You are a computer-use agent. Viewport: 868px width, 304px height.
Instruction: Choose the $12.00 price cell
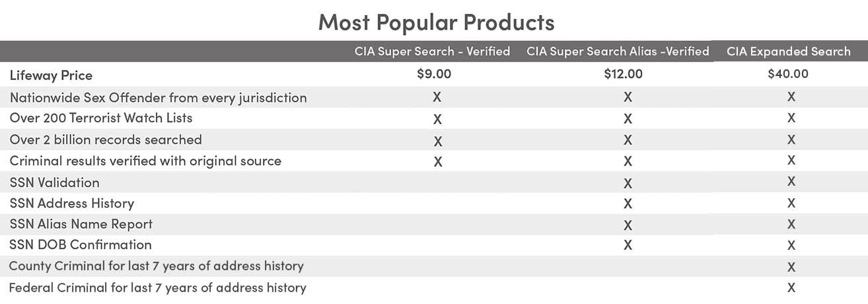pyautogui.click(x=623, y=74)
